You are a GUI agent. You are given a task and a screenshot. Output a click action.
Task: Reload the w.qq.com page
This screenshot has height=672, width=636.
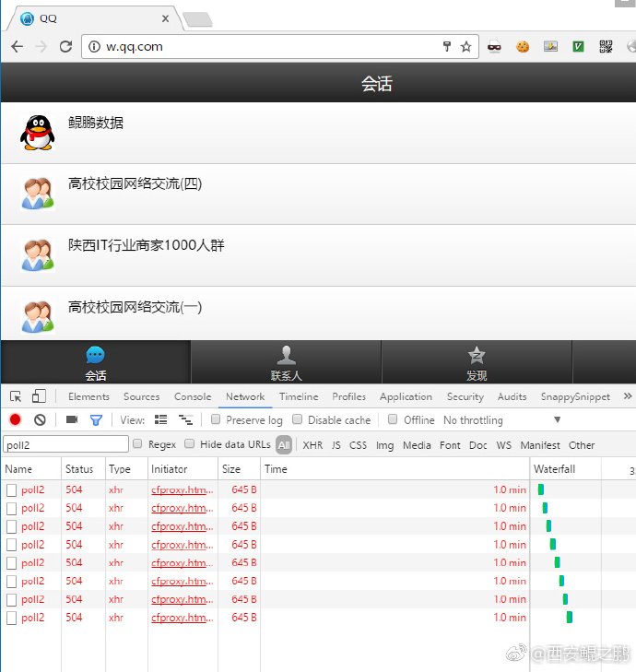pyautogui.click(x=65, y=46)
